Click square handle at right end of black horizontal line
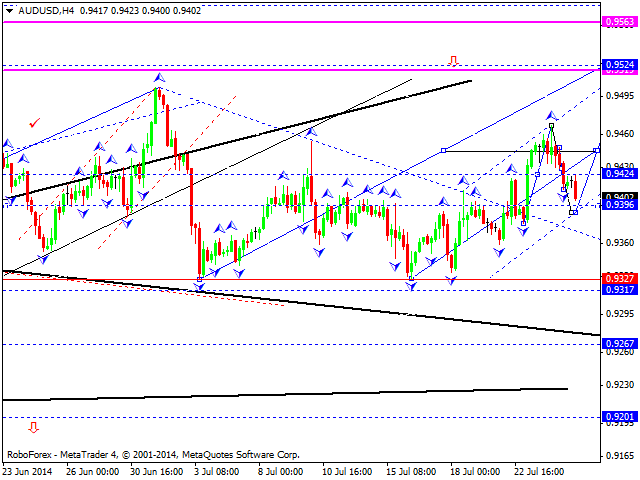The width and height of the screenshot is (640, 480). 597,150
